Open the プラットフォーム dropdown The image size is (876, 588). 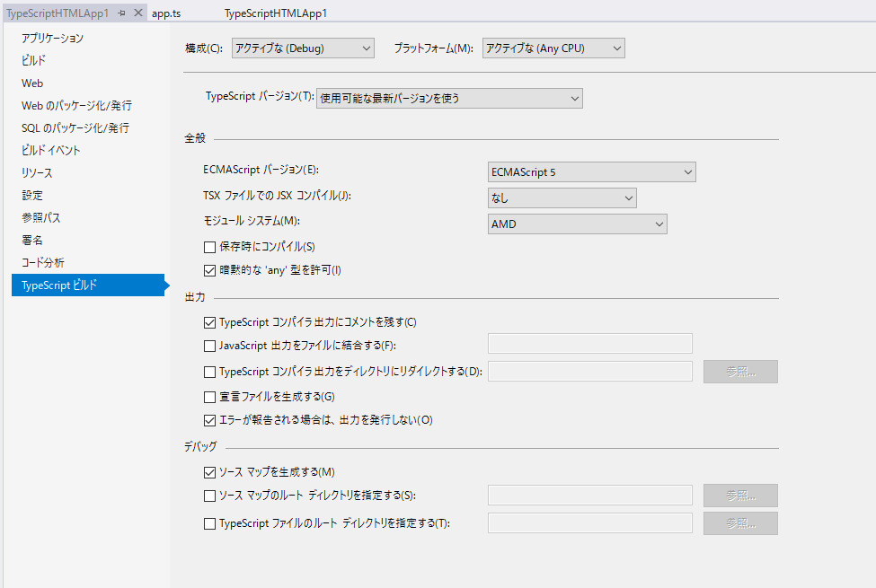[553, 48]
